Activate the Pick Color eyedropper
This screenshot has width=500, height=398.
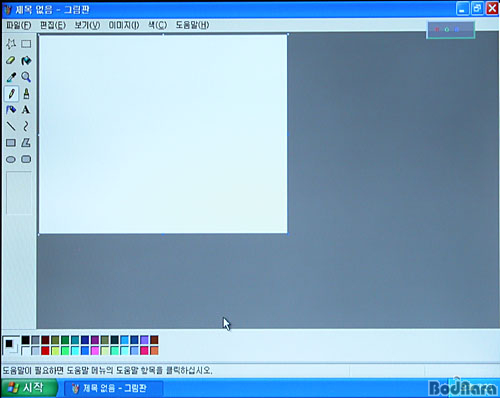point(11,77)
